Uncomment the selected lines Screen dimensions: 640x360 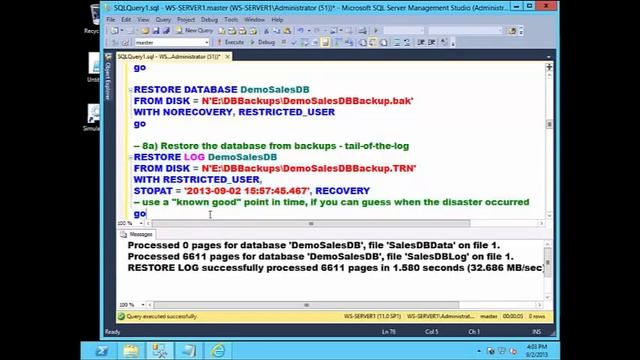(407, 42)
